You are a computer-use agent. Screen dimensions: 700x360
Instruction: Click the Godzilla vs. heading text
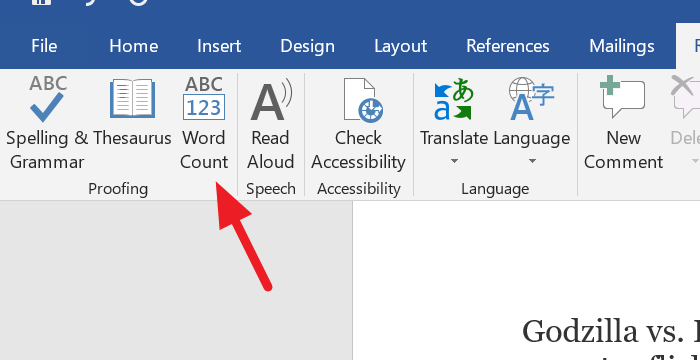[x=611, y=332]
